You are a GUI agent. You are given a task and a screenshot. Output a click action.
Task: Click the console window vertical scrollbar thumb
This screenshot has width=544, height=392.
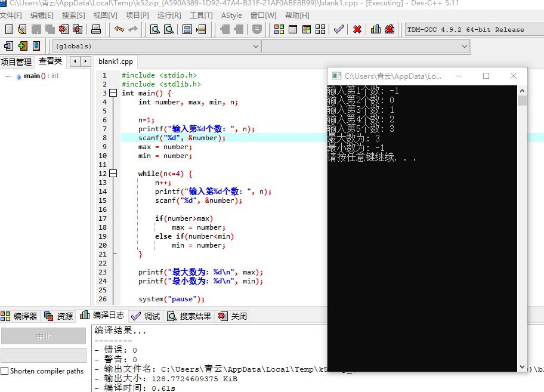point(522,100)
